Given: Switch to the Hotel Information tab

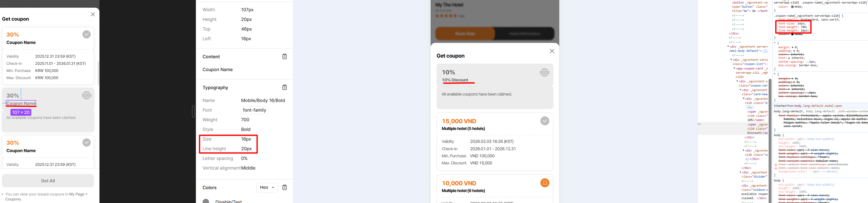Looking at the screenshot, I should pyautogui.click(x=524, y=34).
